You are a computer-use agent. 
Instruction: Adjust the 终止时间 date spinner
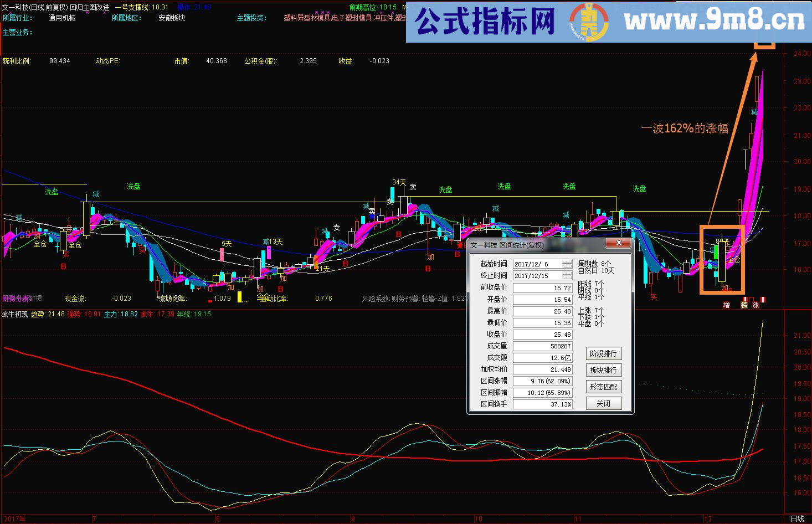click(567, 276)
